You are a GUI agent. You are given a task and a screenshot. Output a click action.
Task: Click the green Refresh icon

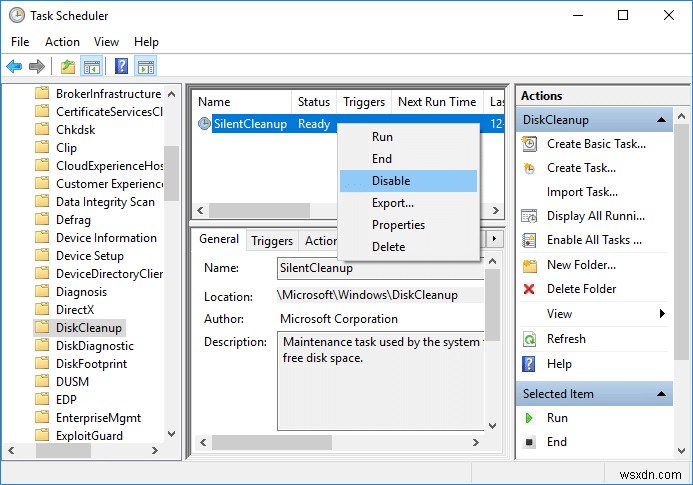point(529,339)
